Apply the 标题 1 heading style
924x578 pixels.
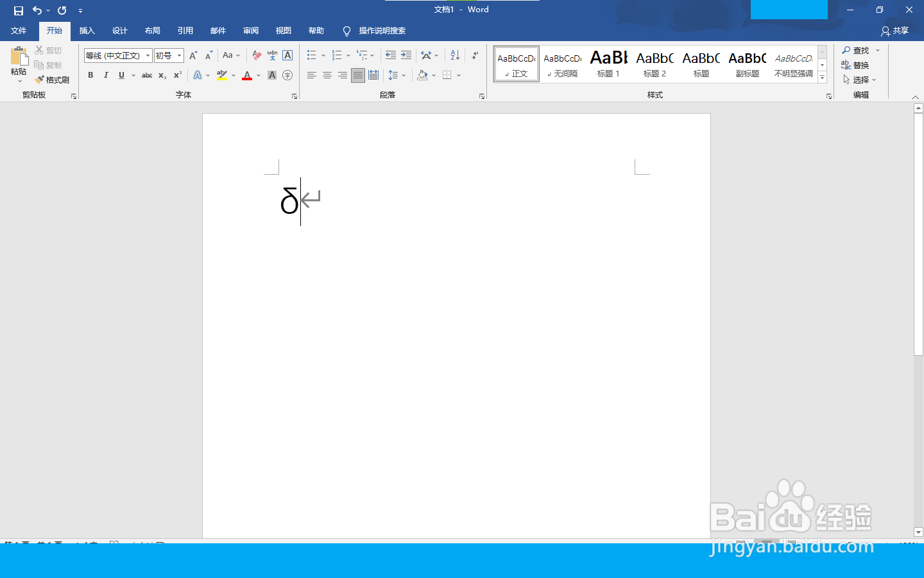point(608,64)
